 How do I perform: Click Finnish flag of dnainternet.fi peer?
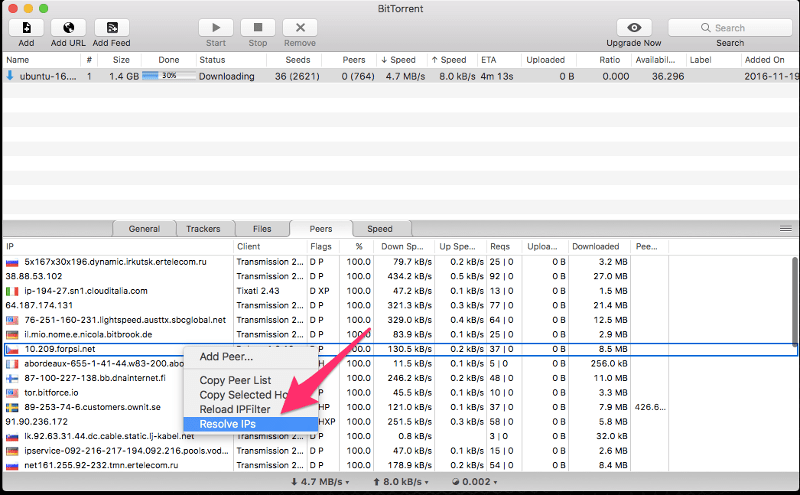(12, 379)
